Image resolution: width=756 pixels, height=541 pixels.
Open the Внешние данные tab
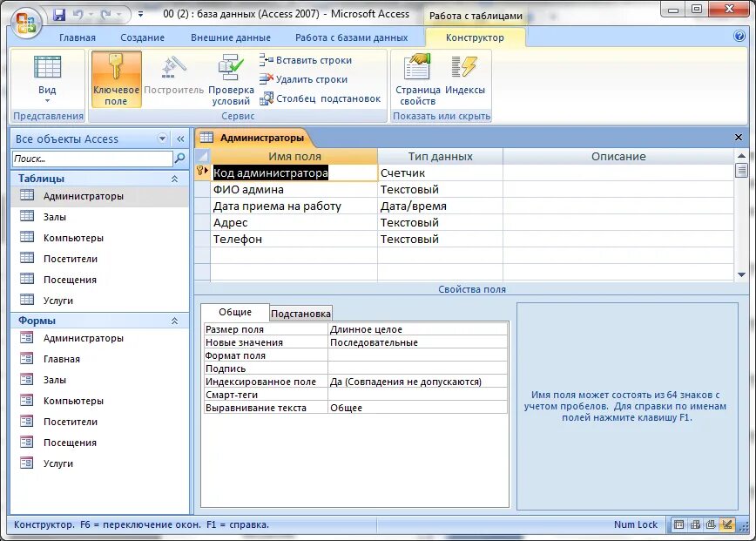coord(231,37)
